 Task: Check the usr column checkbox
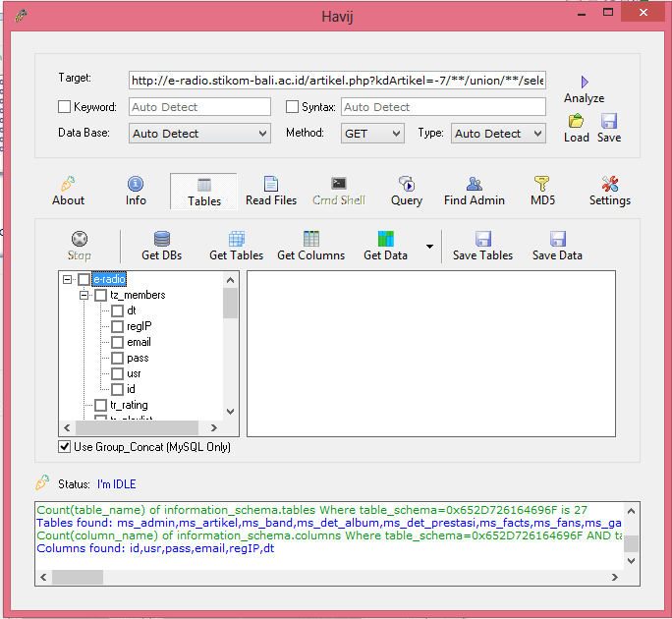point(118,373)
